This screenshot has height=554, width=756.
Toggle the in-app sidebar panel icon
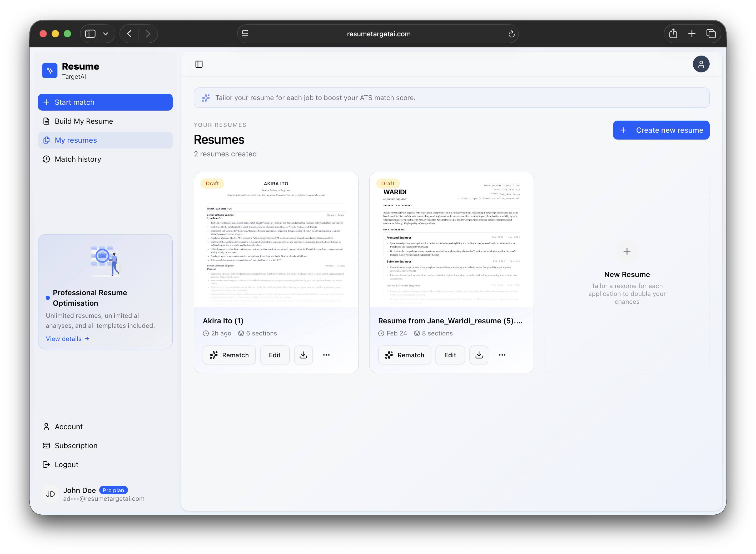pyautogui.click(x=199, y=64)
